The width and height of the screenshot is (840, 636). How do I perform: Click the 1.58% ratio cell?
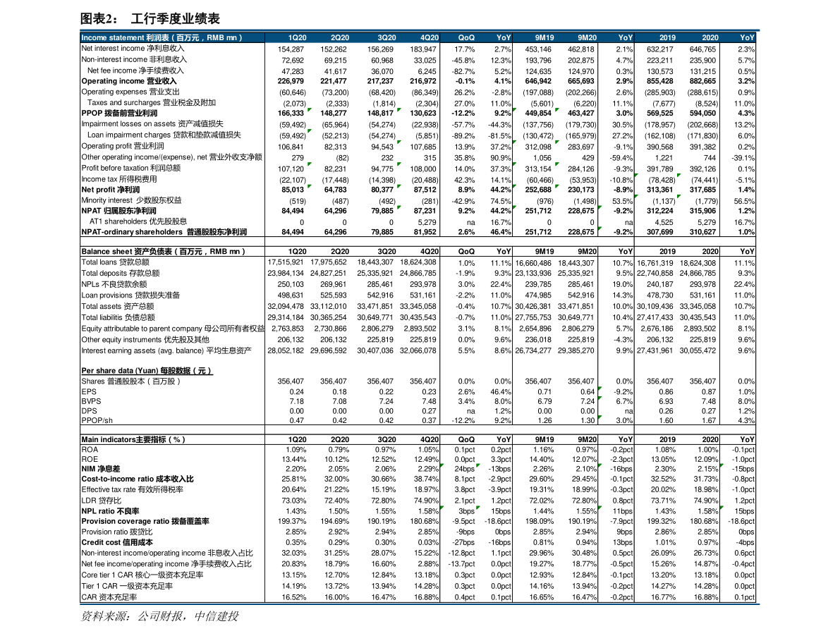707,511
